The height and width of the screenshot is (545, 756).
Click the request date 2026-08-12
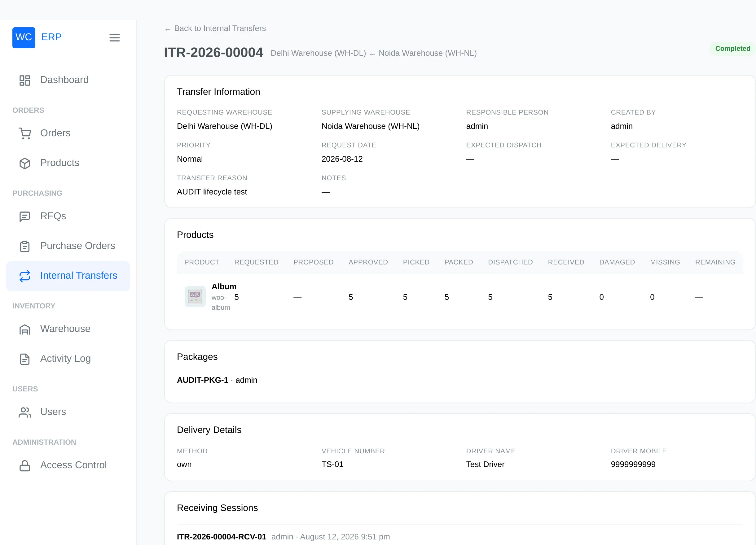[x=342, y=159]
